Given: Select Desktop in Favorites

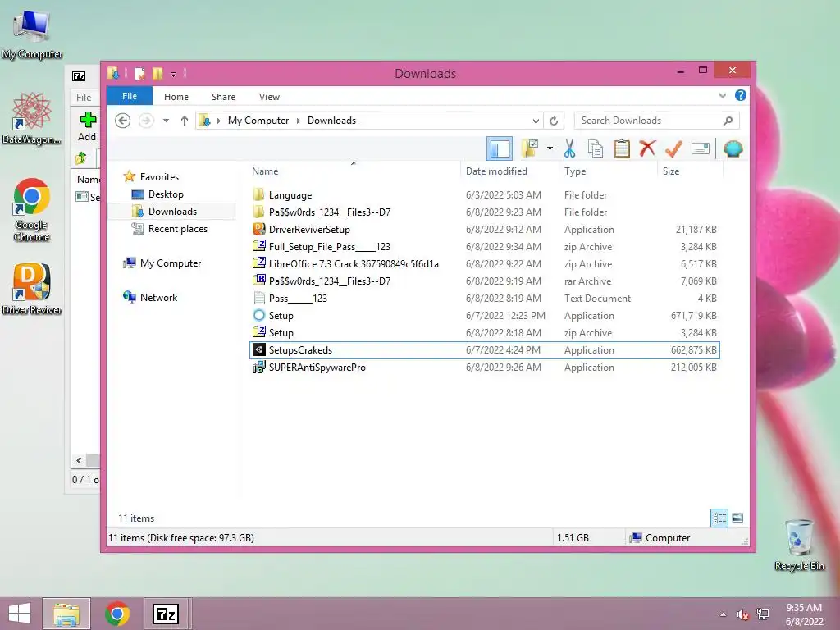Looking at the screenshot, I should pyautogui.click(x=166, y=194).
